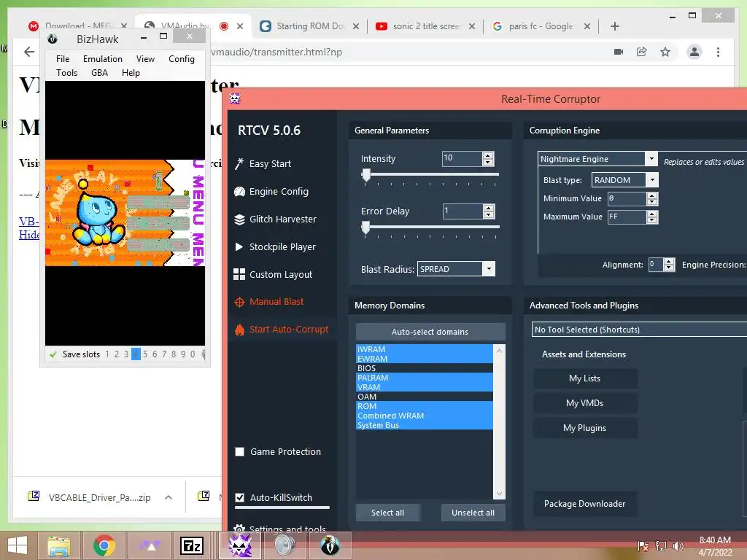This screenshot has height=560, width=747.
Task: Switch to sonic 2 title screen tab
Action: (x=427, y=26)
